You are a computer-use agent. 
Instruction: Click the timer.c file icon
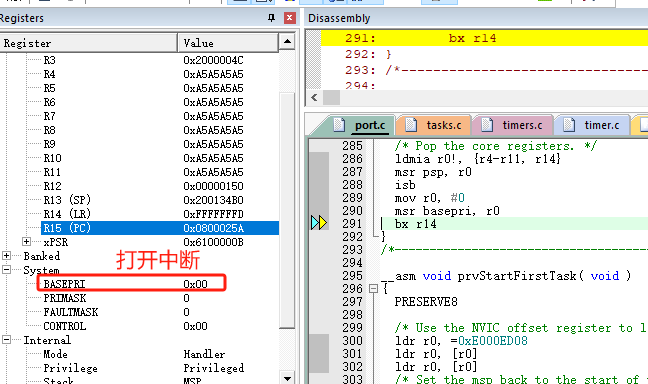(569, 124)
